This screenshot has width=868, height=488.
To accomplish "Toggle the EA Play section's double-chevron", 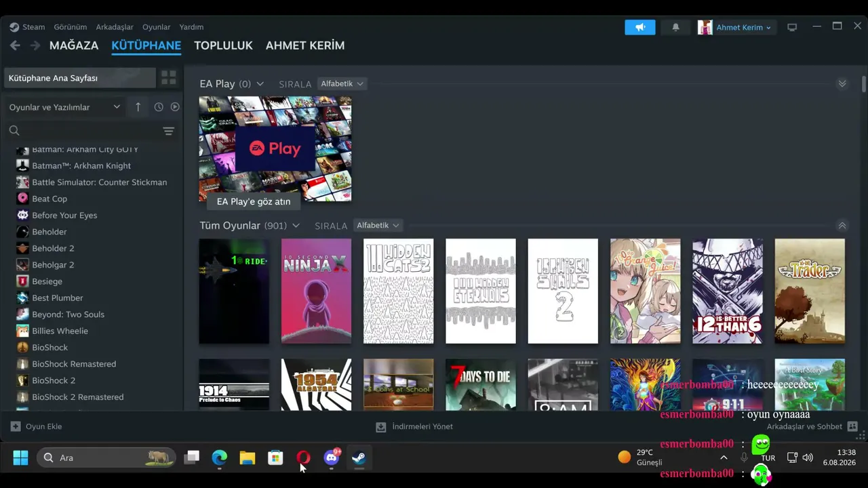I will point(842,83).
